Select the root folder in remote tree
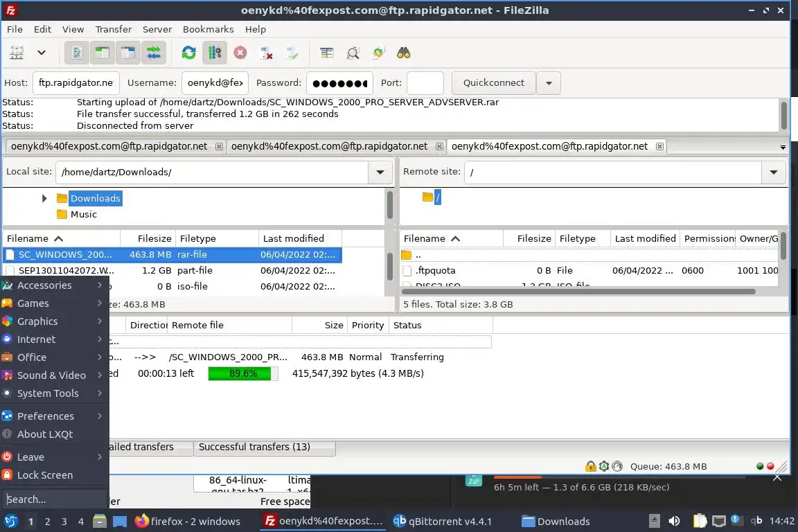The height and width of the screenshot is (532, 798). click(438, 197)
